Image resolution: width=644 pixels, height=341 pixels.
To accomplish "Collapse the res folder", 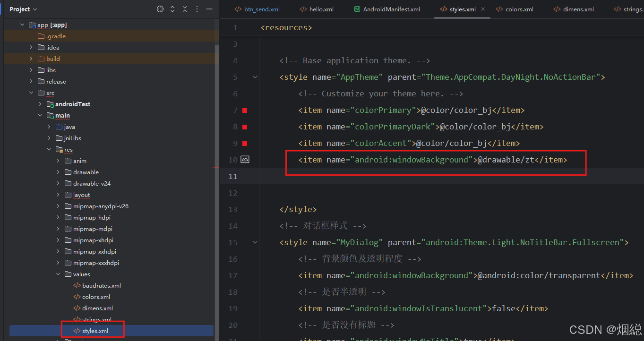I will click(49, 149).
